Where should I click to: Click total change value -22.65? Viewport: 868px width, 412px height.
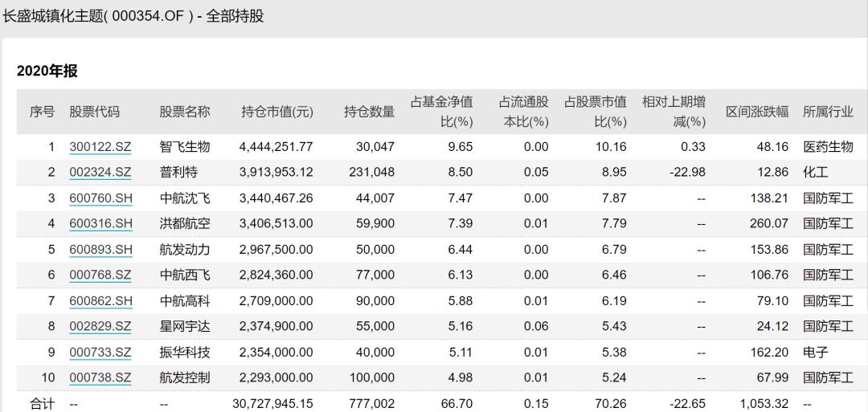coord(687,404)
